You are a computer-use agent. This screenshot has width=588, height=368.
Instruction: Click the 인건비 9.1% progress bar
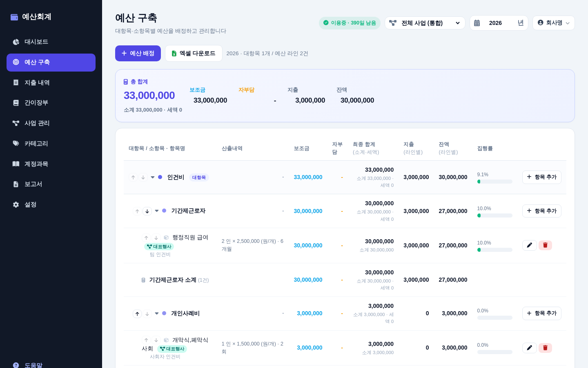click(x=494, y=182)
